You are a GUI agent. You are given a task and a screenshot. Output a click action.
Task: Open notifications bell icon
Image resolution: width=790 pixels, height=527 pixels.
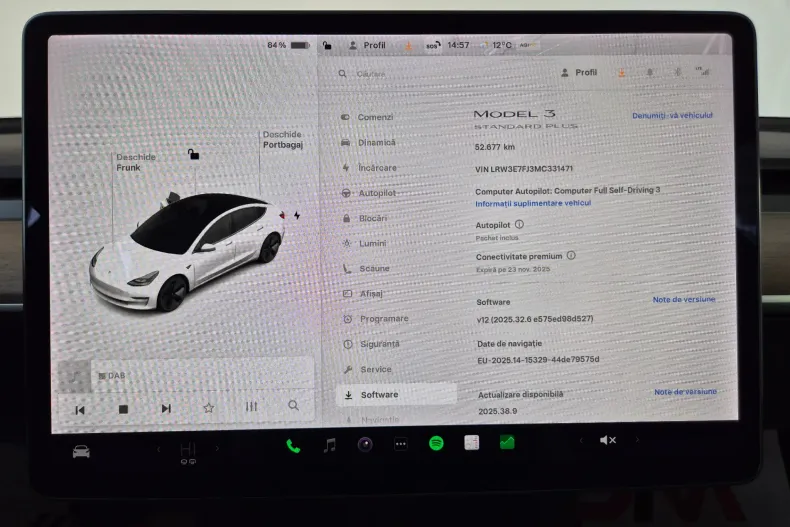650,73
